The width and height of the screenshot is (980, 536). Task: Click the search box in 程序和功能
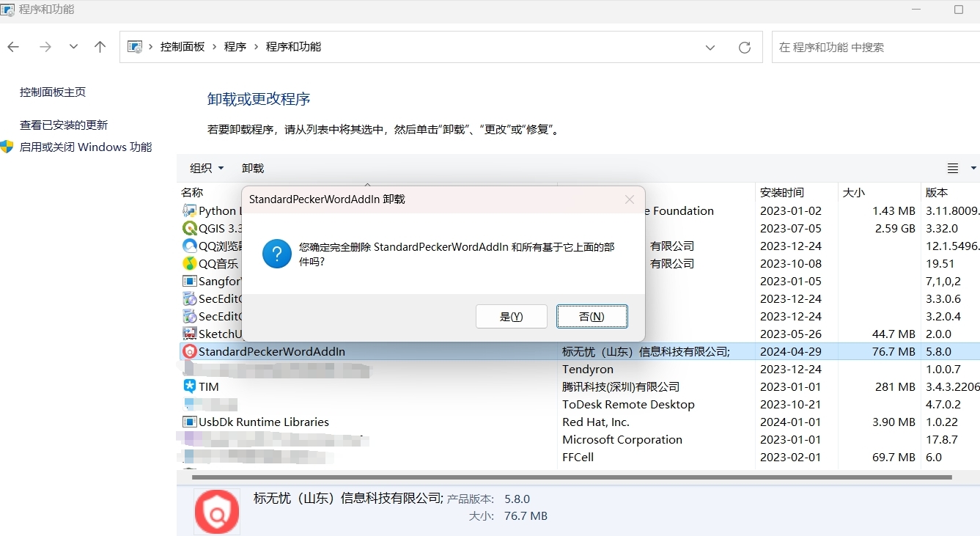pos(872,47)
